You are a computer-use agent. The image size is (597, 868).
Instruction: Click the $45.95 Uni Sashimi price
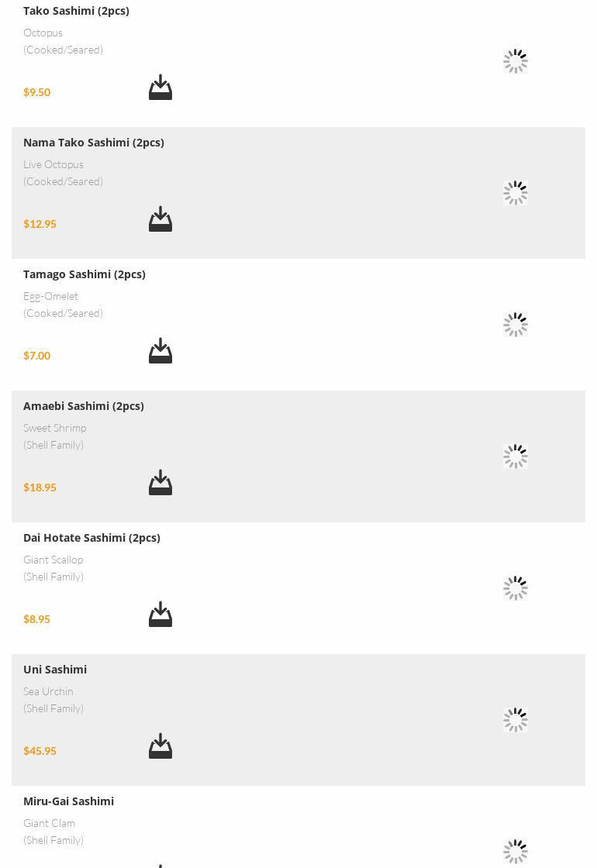[40, 751]
